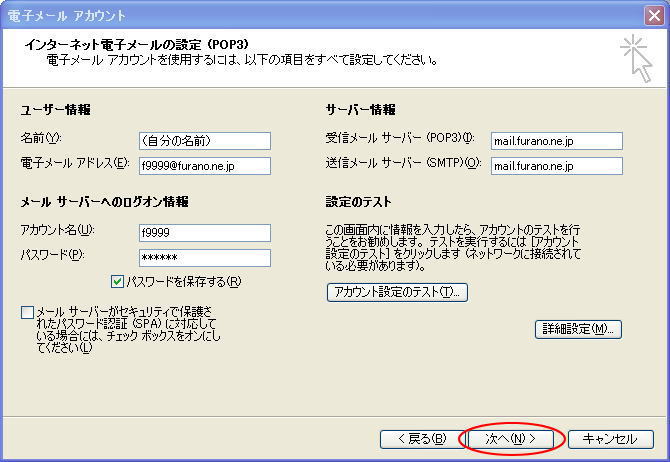Click the wizard cursor icon in header
Viewport: 670px width, 462px height.
[637, 59]
